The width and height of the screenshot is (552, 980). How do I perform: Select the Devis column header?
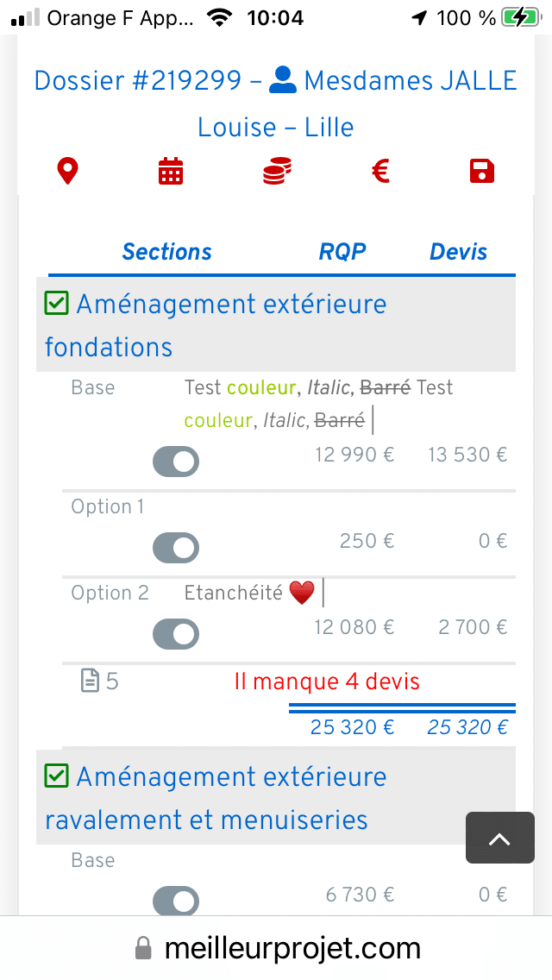[x=458, y=252]
